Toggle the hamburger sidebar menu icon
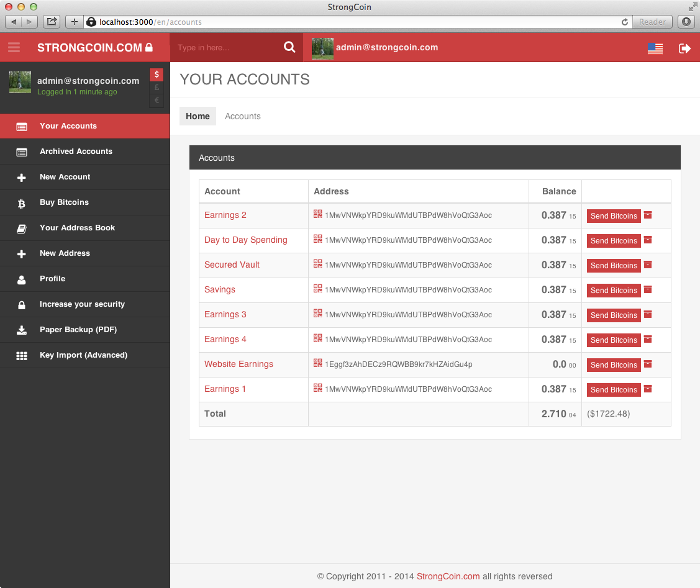700x588 pixels. tap(14, 47)
